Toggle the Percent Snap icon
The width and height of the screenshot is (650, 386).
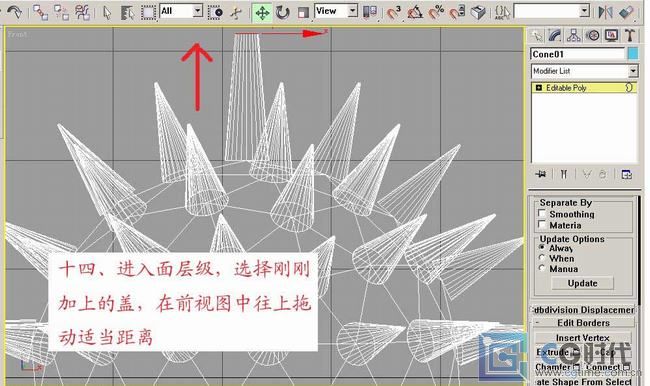(436, 12)
